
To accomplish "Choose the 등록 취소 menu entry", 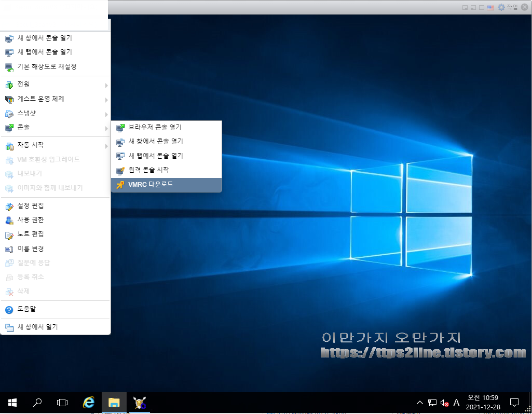I will [56, 277].
